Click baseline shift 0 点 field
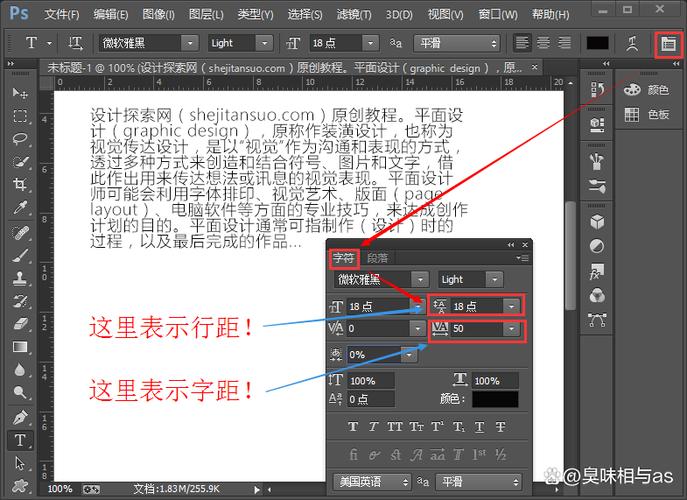The width and height of the screenshot is (687, 500). (371, 399)
